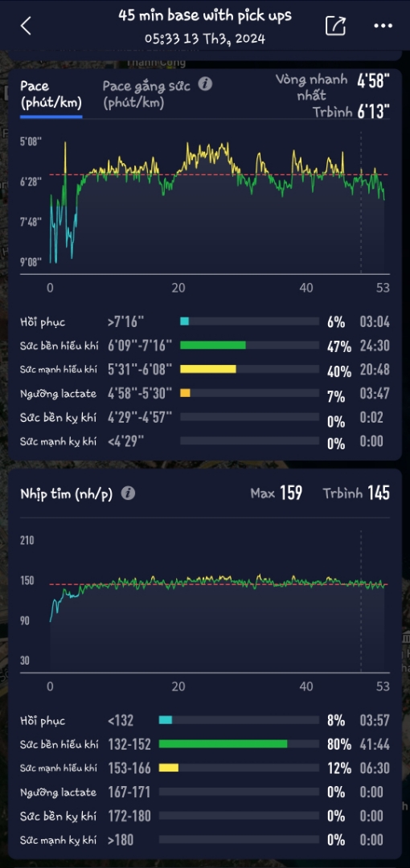This screenshot has height=868, width=410.
Task: Tap the 47% pace zone percentage
Action: click(x=338, y=346)
